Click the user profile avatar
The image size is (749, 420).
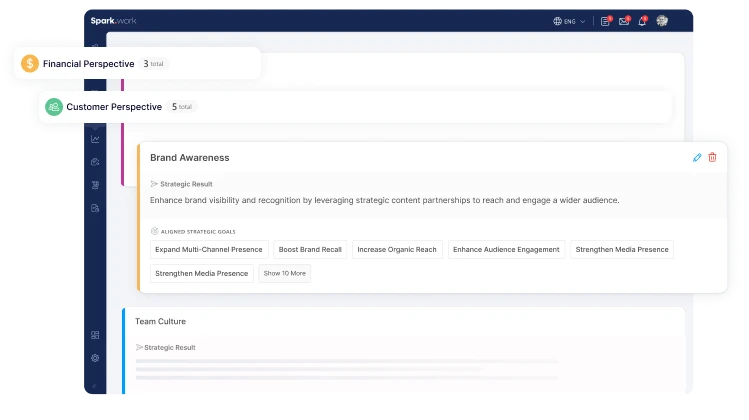pos(662,21)
